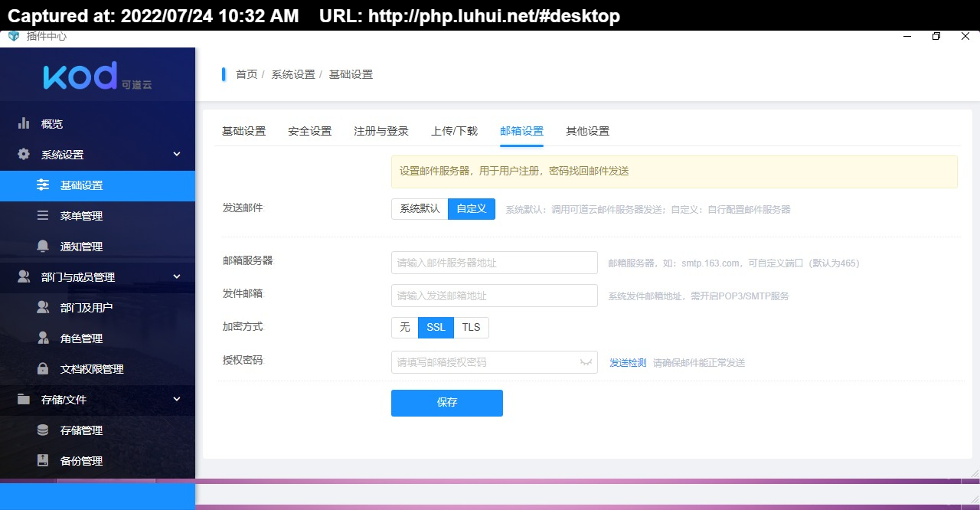Click the 基础设置 sliders icon
This screenshot has width=980, height=510.
pos(43,185)
